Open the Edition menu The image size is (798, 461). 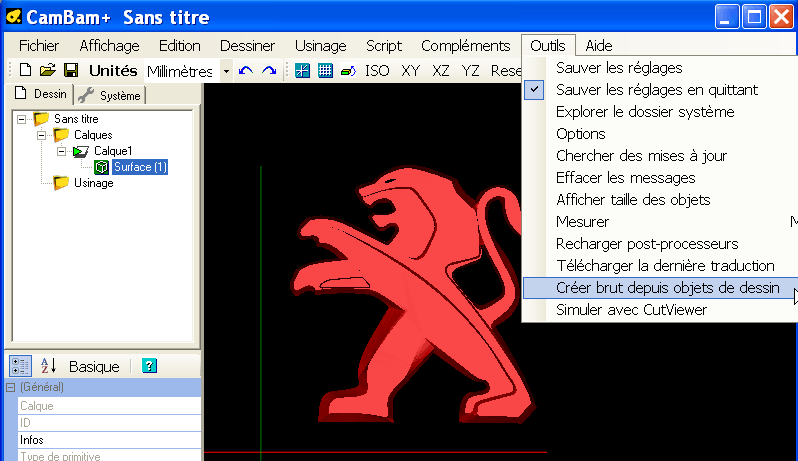click(x=180, y=46)
